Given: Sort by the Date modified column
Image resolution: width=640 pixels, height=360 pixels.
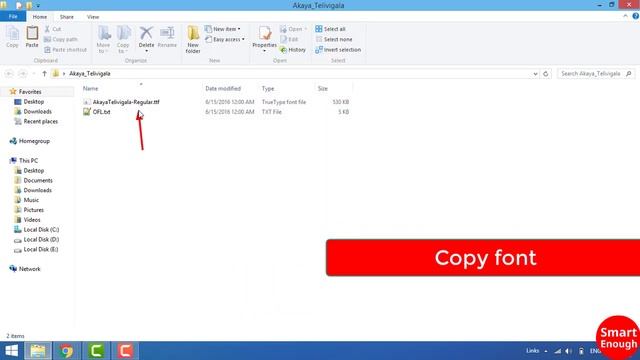Looking at the screenshot, I should tap(223, 88).
